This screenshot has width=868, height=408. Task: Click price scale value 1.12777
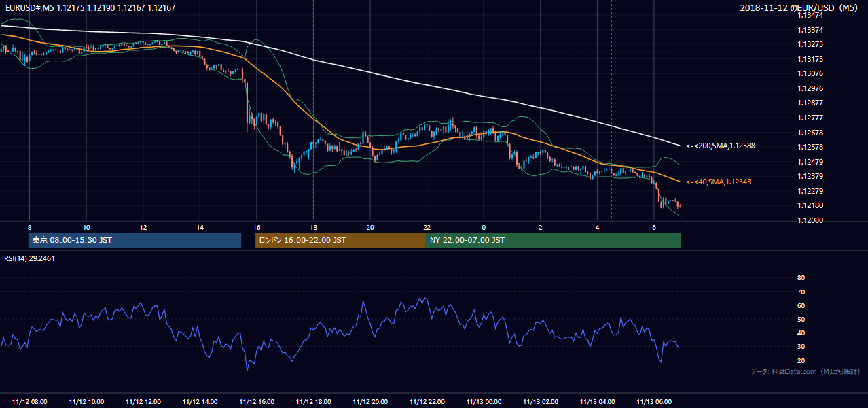point(810,118)
